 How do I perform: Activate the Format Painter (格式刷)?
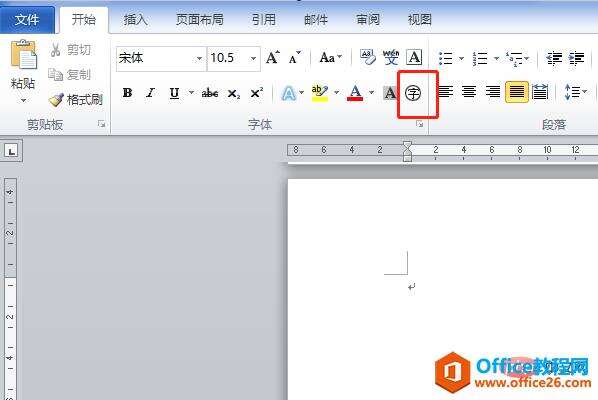(x=76, y=100)
